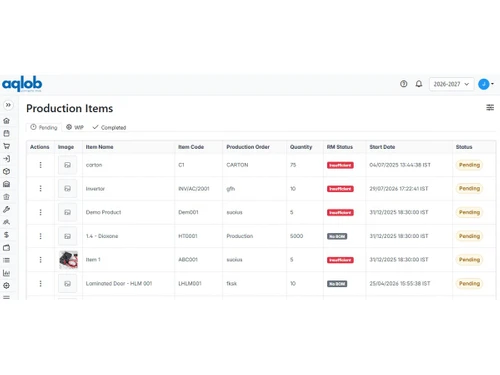
Task: Open the list sidebar icon
Action: 6,260
